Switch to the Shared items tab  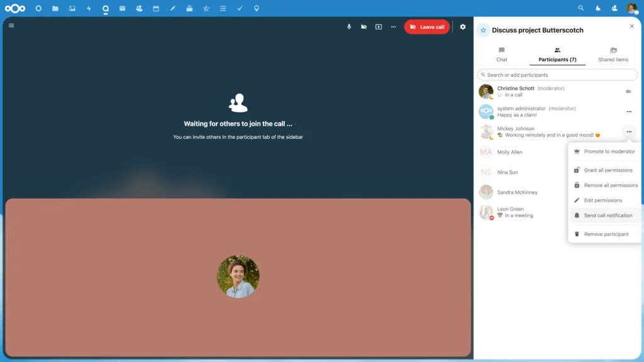point(613,55)
